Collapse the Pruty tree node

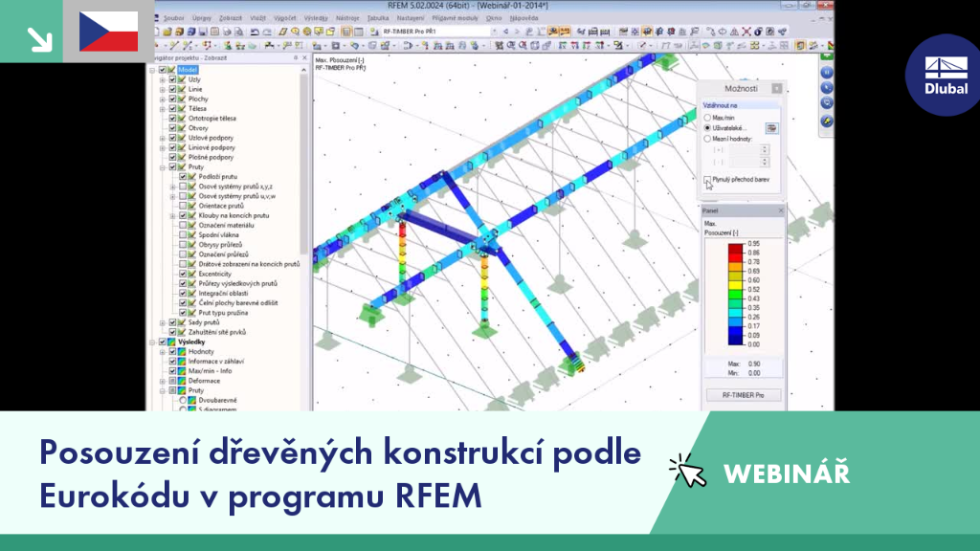[163, 166]
